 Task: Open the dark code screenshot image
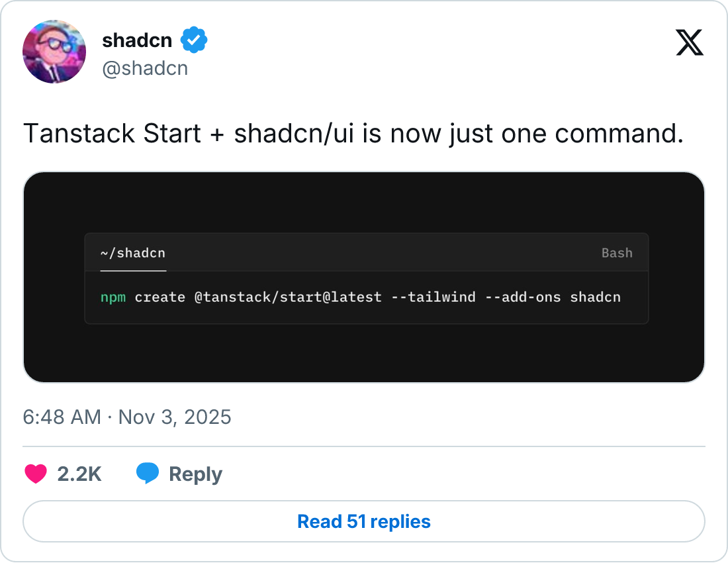pos(364,351)
